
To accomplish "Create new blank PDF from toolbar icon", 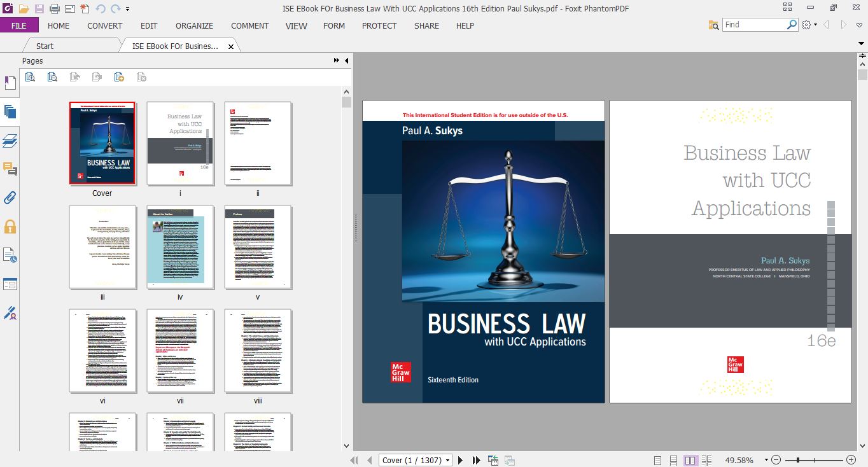I will [85, 8].
